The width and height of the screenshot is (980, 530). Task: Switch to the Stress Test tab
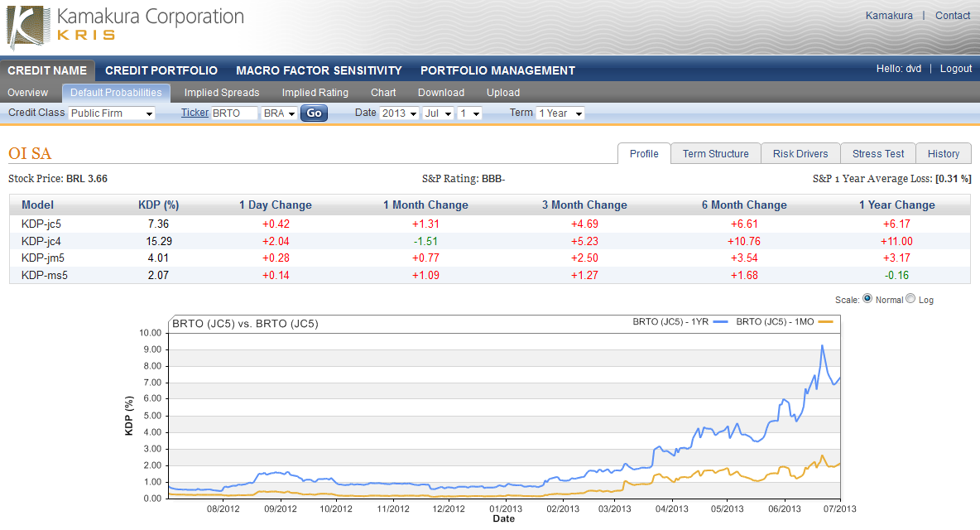click(x=878, y=154)
